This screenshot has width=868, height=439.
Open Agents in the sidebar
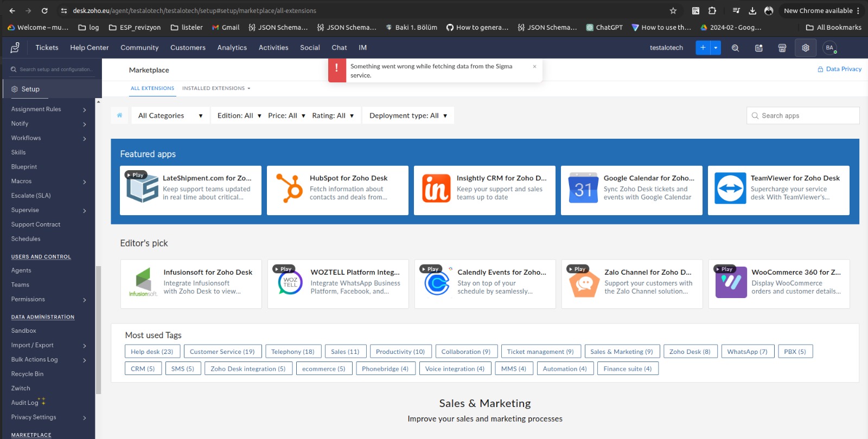(x=21, y=270)
